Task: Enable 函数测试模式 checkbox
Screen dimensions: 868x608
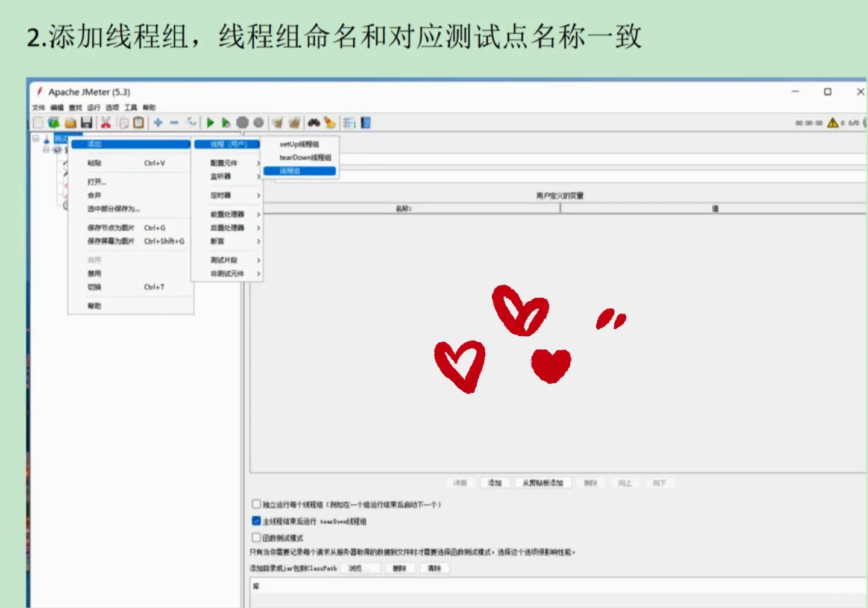Action: point(256,537)
